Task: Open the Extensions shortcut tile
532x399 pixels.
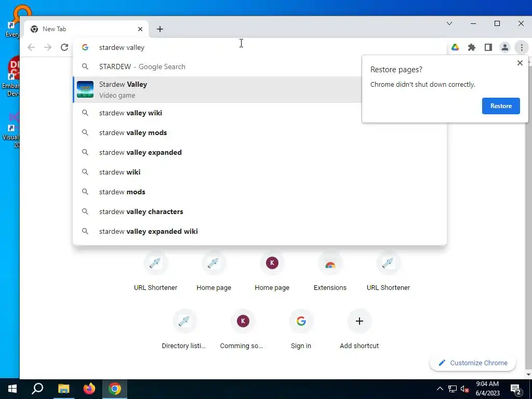Action: (x=330, y=271)
